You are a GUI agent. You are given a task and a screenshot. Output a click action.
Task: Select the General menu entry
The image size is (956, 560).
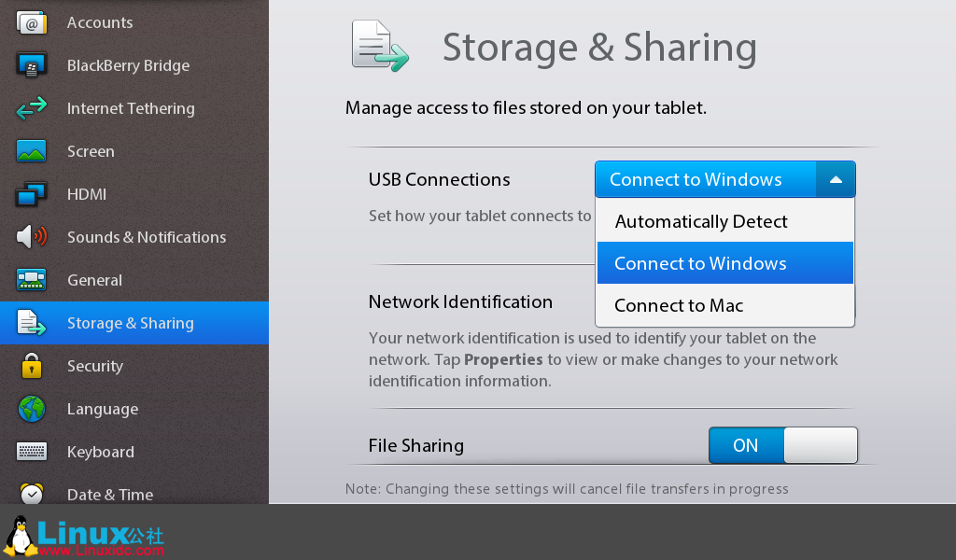[x=134, y=280]
